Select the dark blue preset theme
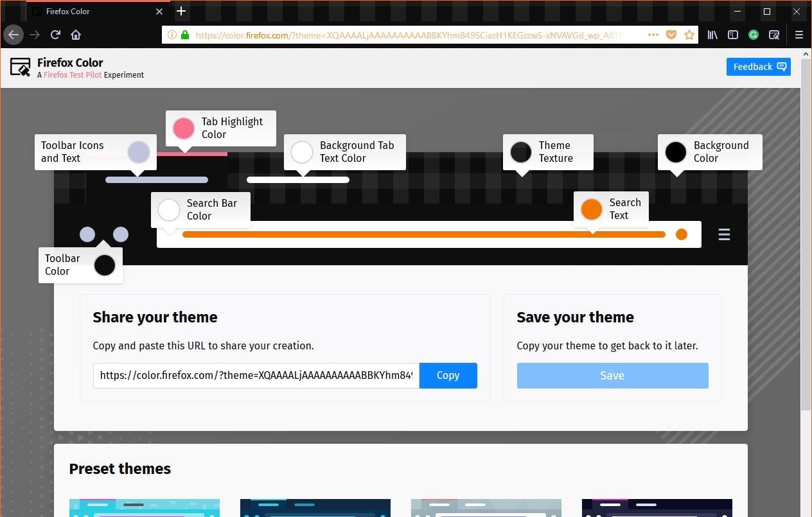 coord(315,507)
